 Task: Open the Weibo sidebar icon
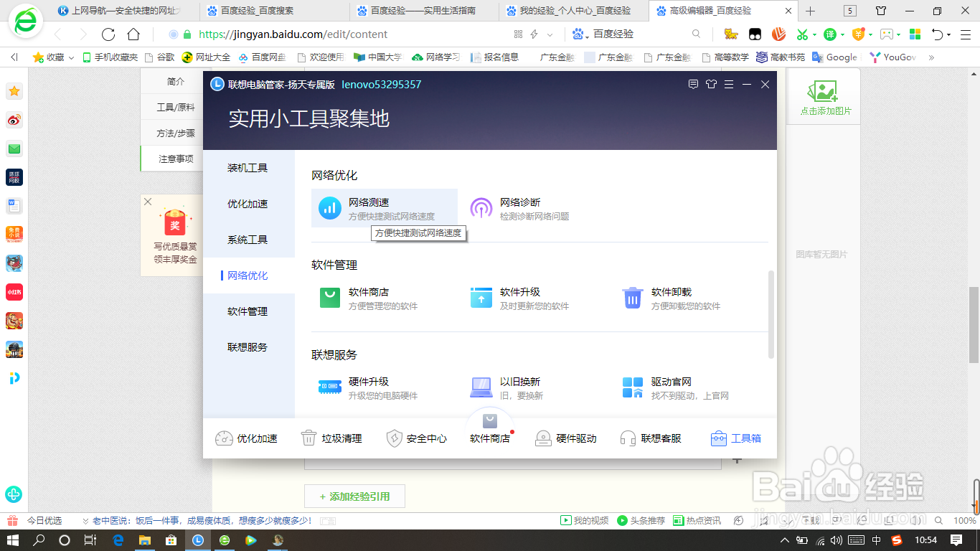point(14,120)
